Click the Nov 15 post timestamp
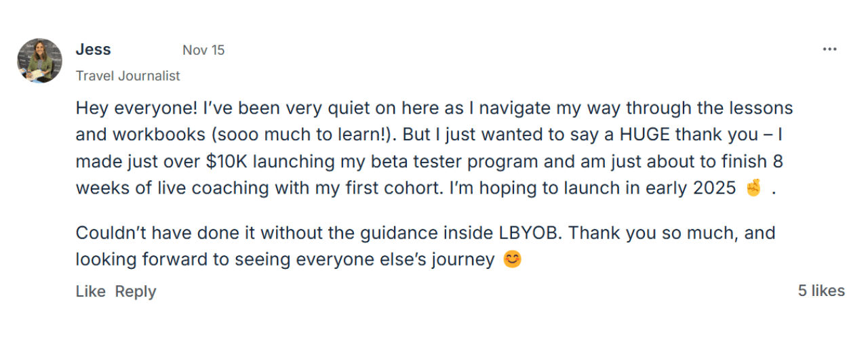The image size is (868, 338). [x=203, y=50]
